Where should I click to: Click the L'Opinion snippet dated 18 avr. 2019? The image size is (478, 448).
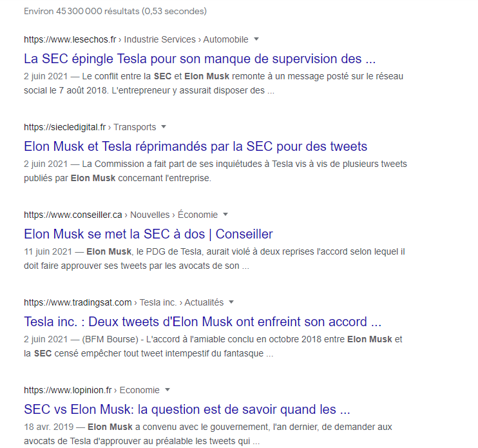pyautogui.click(x=207, y=434)
